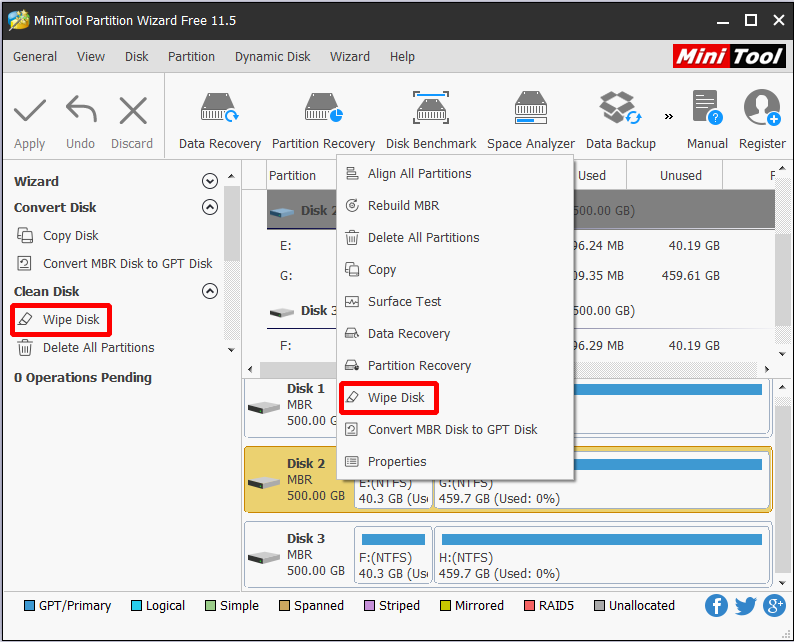Choose Rebuild MBR in context menu
Image resolution: width=794 pixels, height=642 pixels.
coord(455,206)
